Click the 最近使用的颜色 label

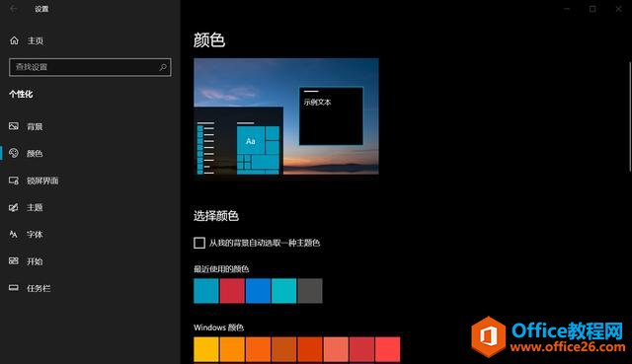pos(221,269)
